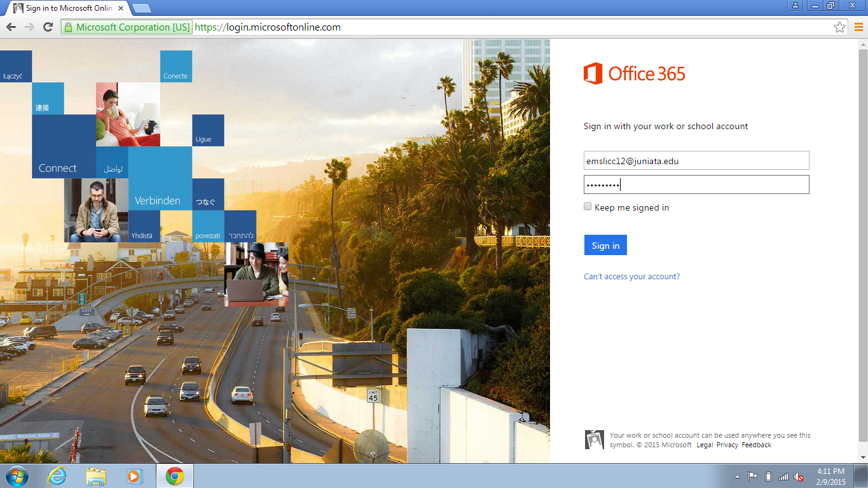
Task: Click the email field with emslicc12@juniata.edu
Action: pos(696,161)
